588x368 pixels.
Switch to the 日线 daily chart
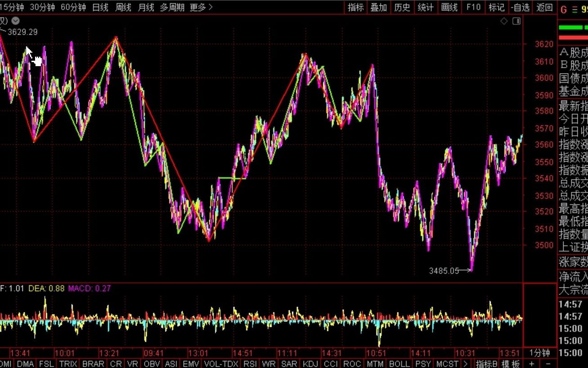(100, 7)
